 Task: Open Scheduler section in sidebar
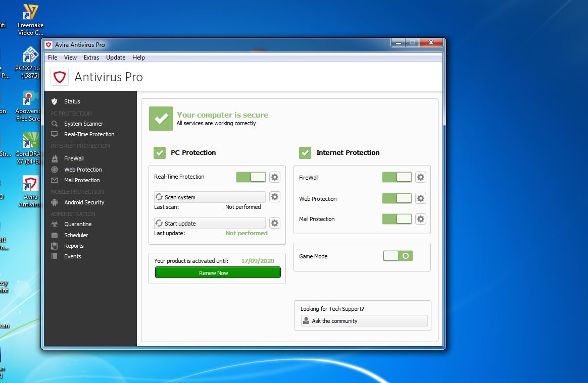[76, 235]
